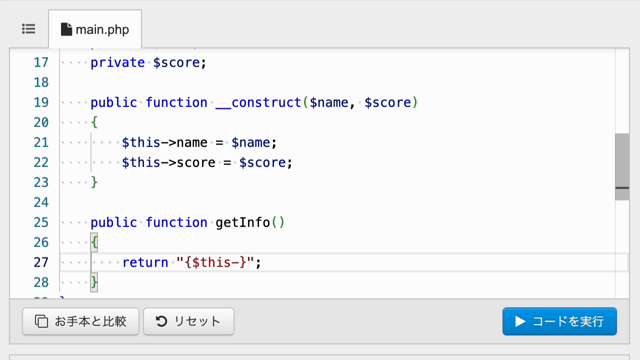
Task: Click $this->score assignment on line 22
Action: coord(207,162)
